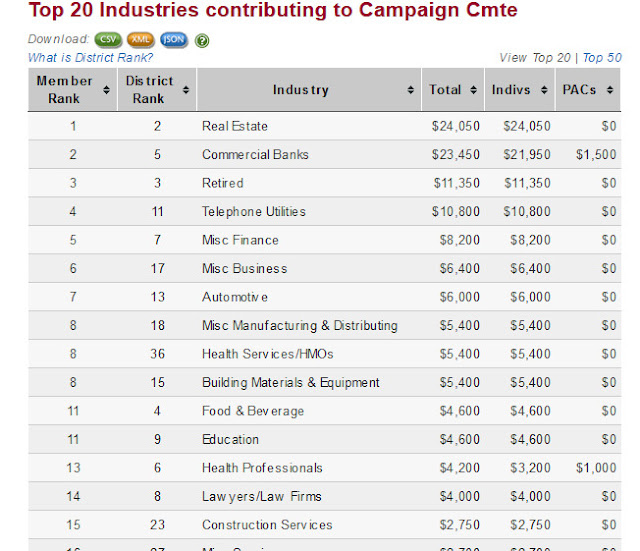Click the Health Professionals row
Viewport: 640px width, 551px height.
262,468
